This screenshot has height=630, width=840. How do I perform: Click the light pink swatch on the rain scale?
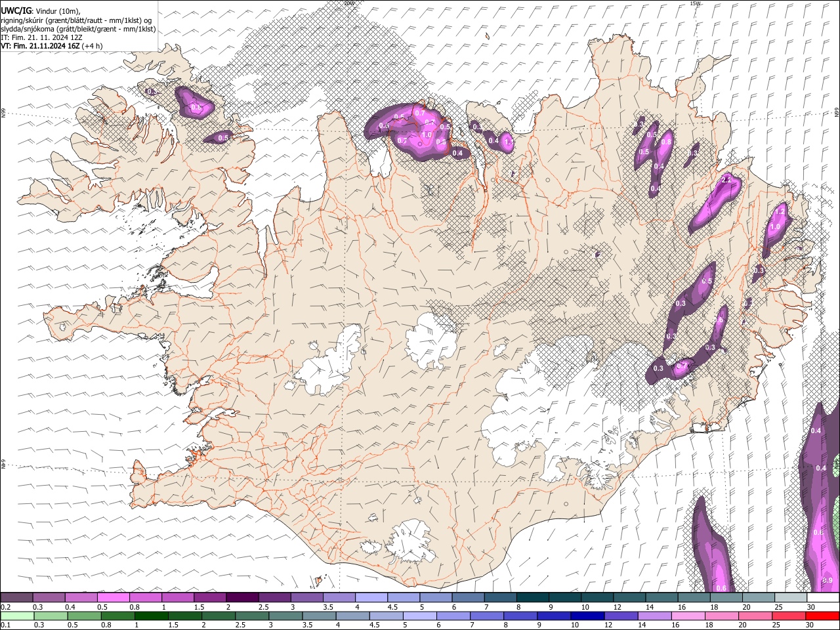click(x=688, y=616)
